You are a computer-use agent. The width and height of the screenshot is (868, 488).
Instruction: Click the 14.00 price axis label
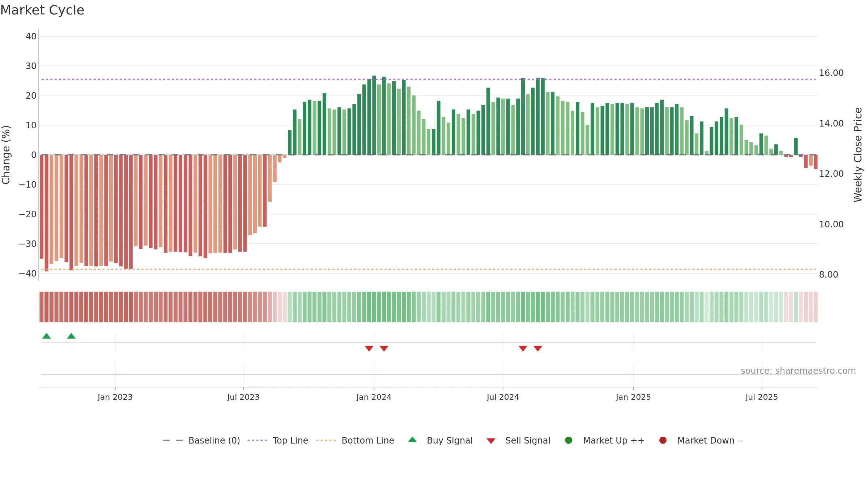pyautogui.click(x=831, y=124)
